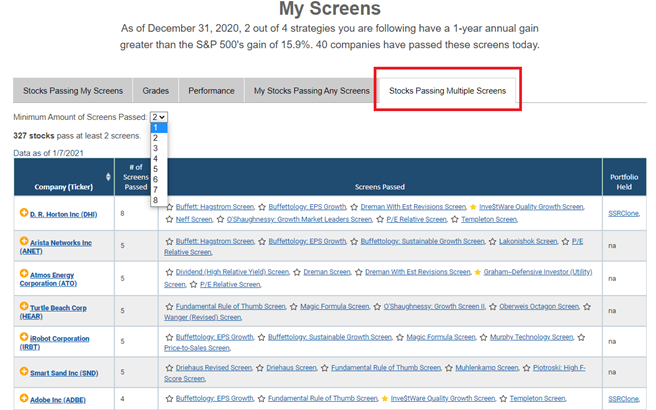This screenshot has width=656, height=410.
Task: Star Magic Formula Screen in Turtle Beach row
Action: pos(294,307)
